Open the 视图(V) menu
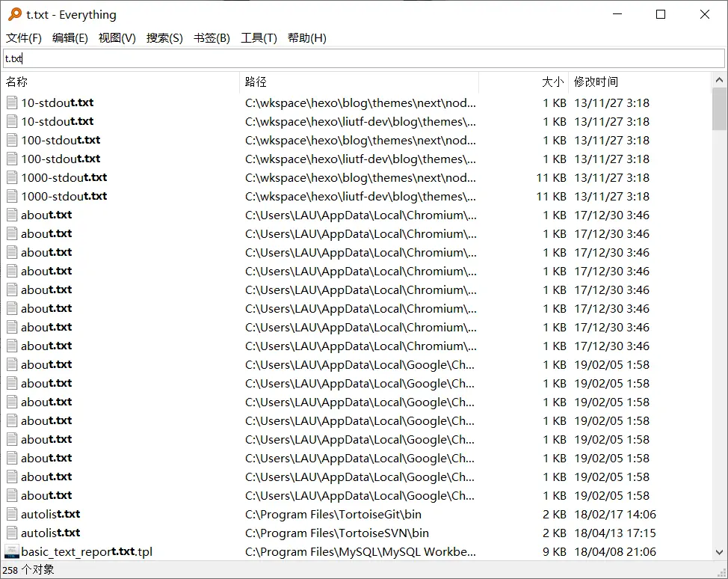 pyautogui.click(x=117, y=38)
